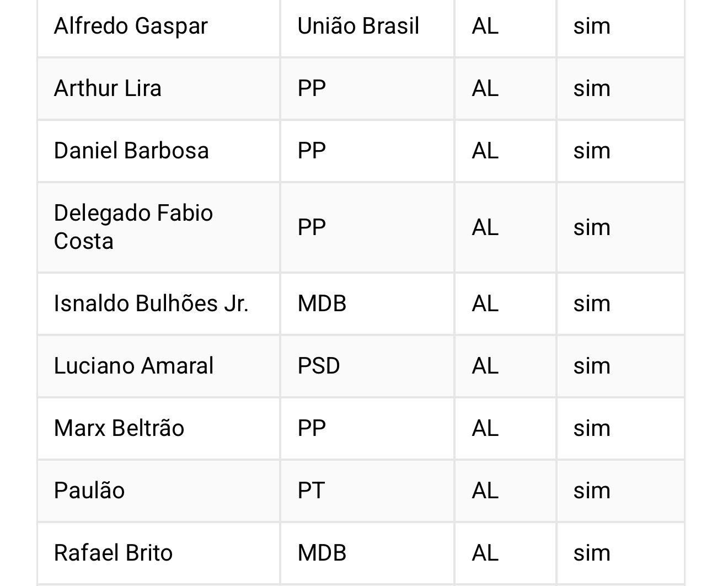Click the name Isnaldo Bulhões Jr.
The height and width of the screenshot is (586, 728).
[151, 303]
